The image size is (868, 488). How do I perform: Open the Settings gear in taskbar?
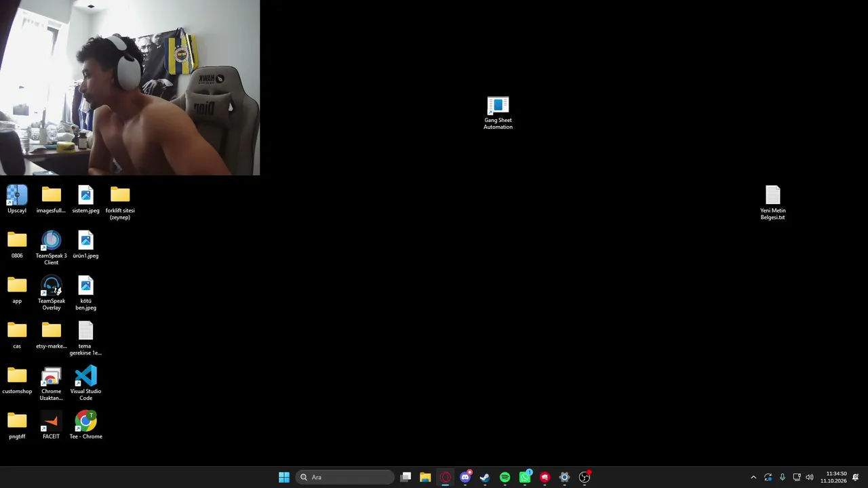click(x=564, y=477)
